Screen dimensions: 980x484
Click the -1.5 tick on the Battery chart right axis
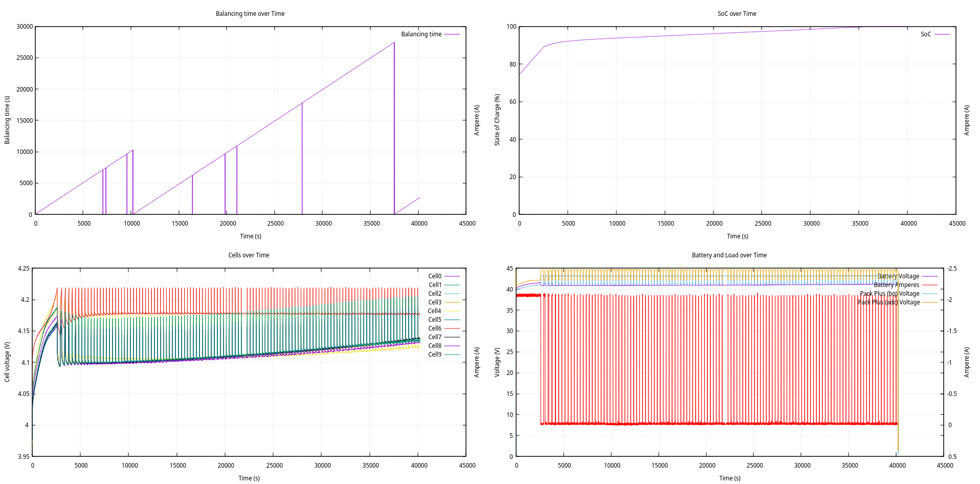(952, 331)
